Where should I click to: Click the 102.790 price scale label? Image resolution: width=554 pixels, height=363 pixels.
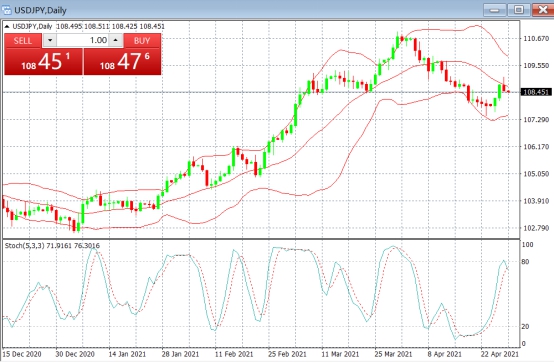536,228
